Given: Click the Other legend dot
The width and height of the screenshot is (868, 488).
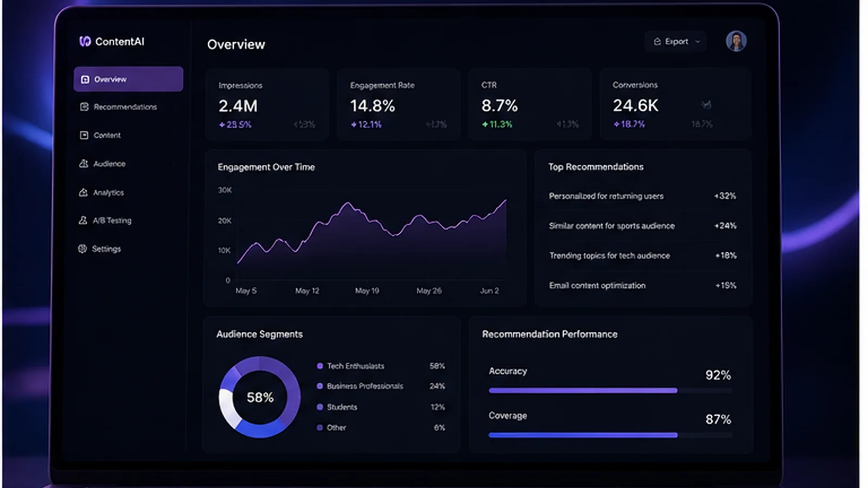Looking at the screenshot, I should (x=320, y=427).
